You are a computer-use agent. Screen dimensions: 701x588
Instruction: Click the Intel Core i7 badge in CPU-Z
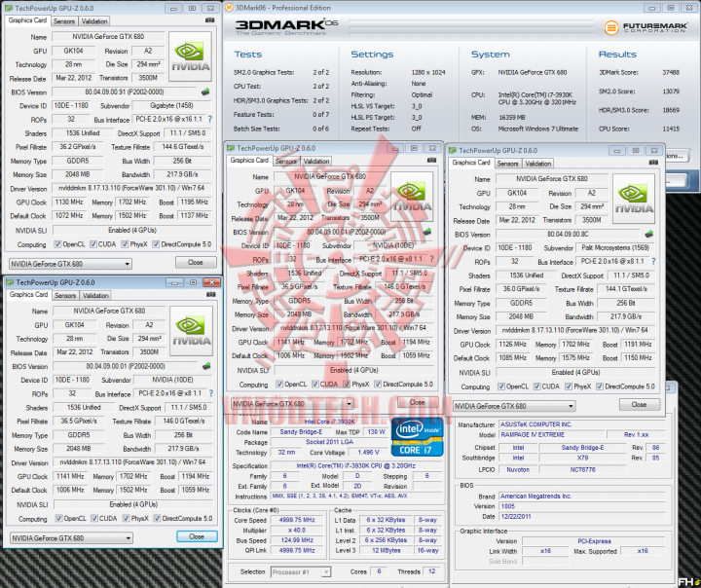(417, 437)
